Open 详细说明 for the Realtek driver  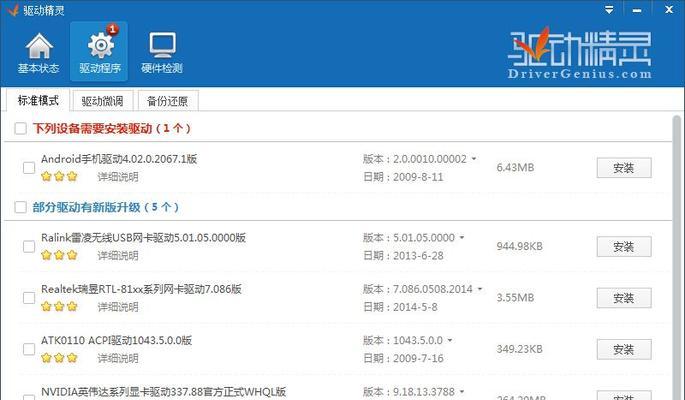click(118, 307)
